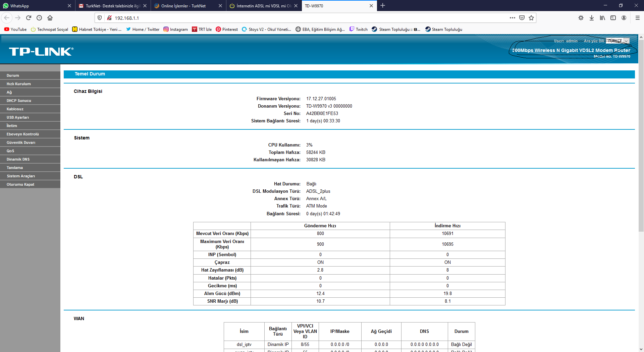Close the TD-W9970 tab
This screenshot has height=352, width=644.
click(371, 6)
